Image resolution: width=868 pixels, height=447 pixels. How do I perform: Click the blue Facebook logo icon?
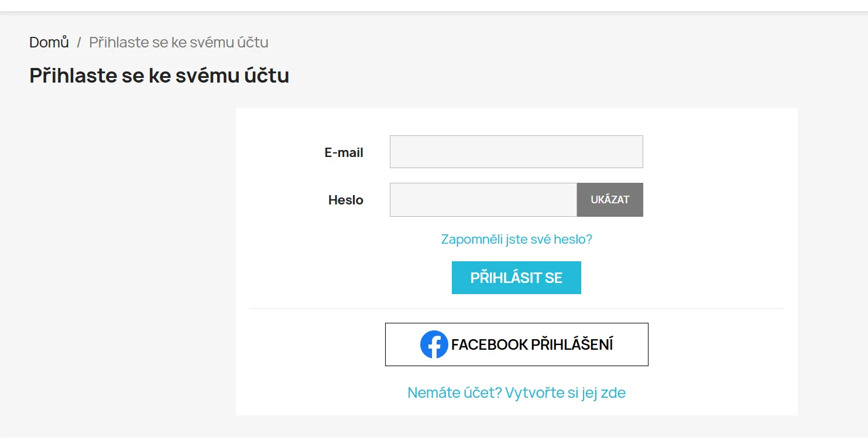point(434,344)
